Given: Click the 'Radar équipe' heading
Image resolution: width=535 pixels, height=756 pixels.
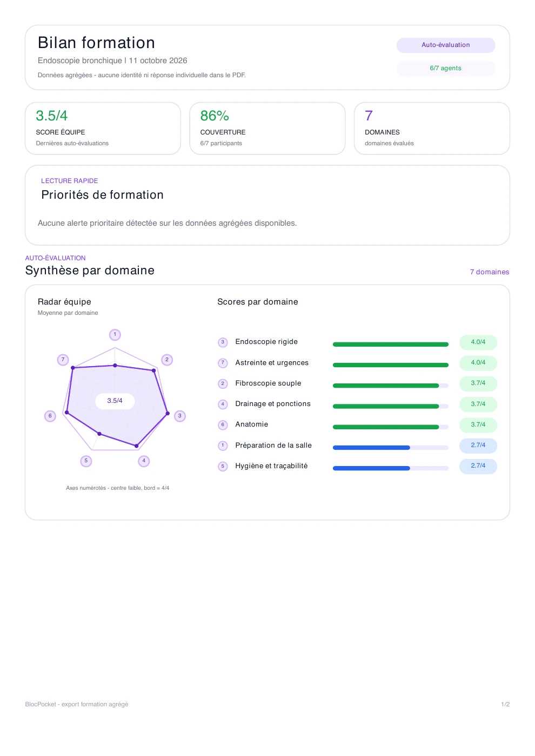Looking at the screenshot, I should (64, 302).
